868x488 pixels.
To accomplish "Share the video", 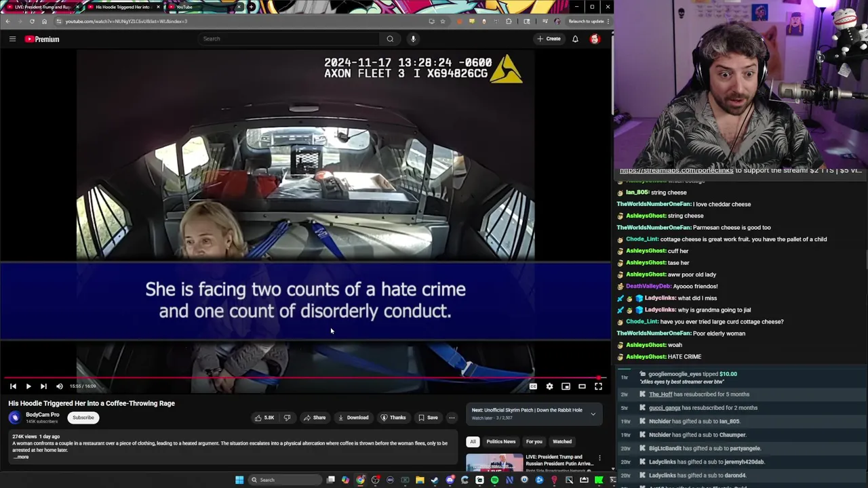I will [x=315, y=418].
